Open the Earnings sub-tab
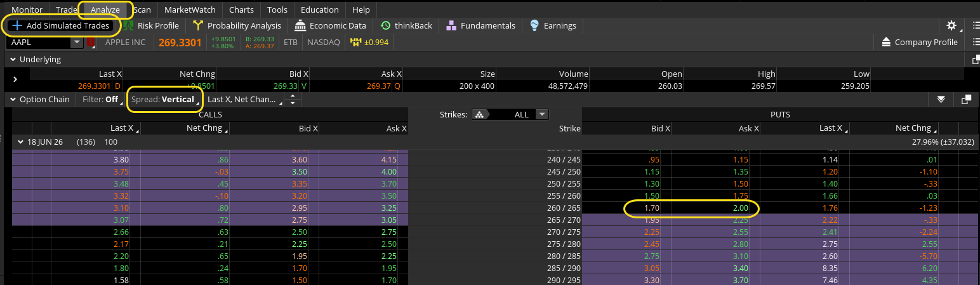 click(x=553, y=25)
